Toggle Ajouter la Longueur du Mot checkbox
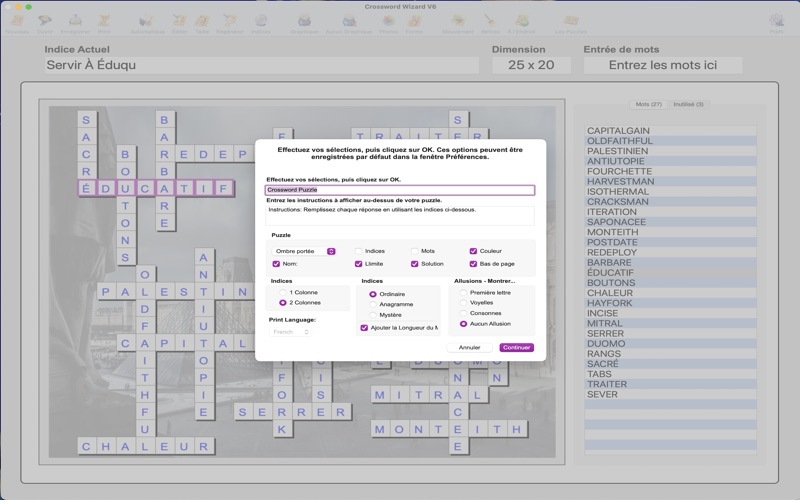 [364, 328]
